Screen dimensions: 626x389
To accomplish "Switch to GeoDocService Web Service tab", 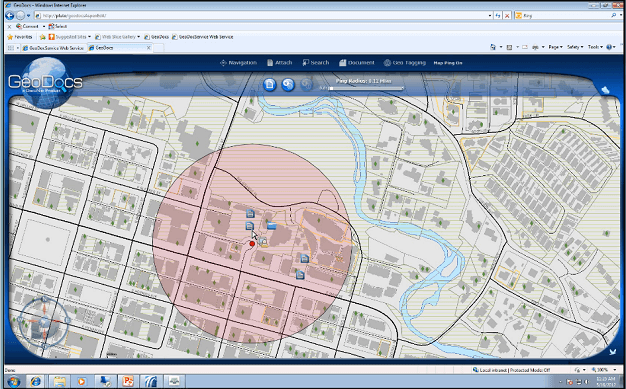I will [x=53, y=48].
